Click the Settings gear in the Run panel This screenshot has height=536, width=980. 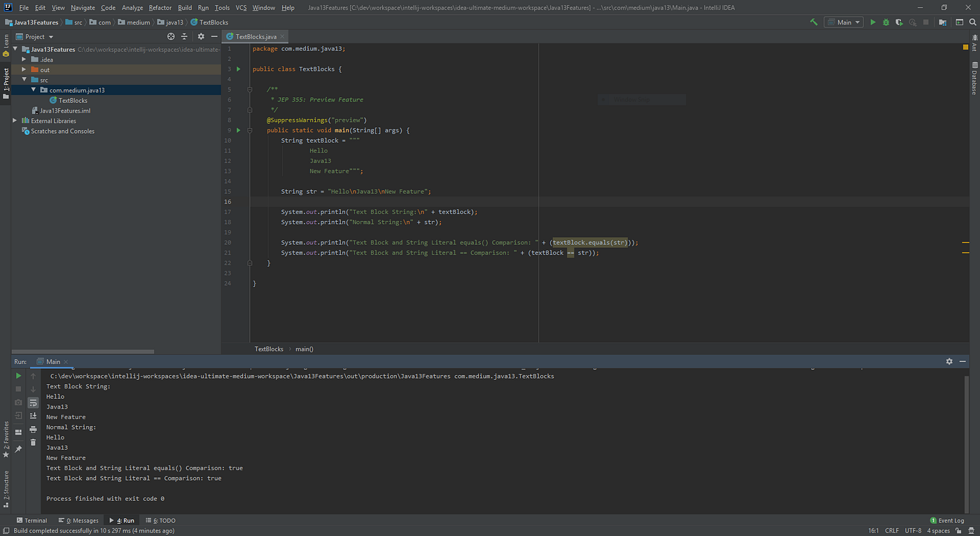tap(949, 361)
